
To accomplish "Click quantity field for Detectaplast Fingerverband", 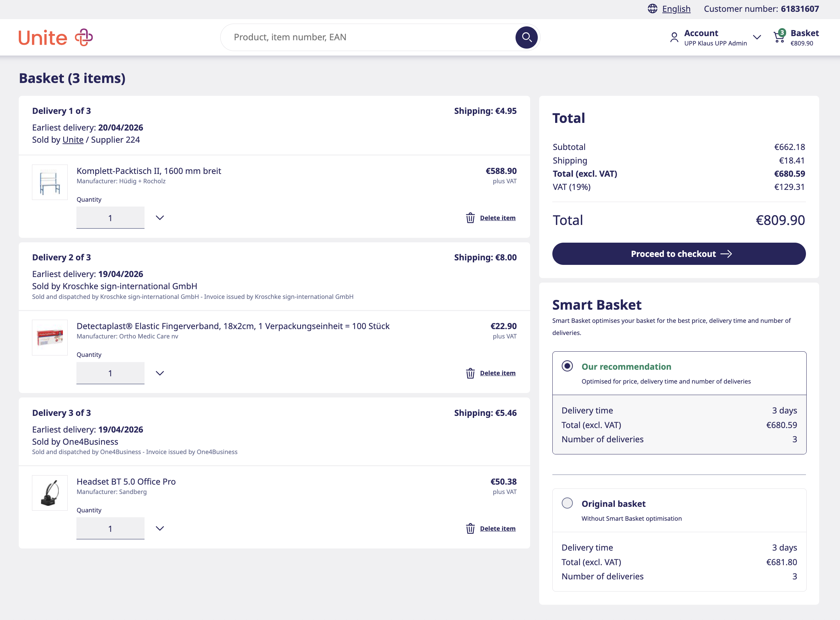I will pos(110,373).
